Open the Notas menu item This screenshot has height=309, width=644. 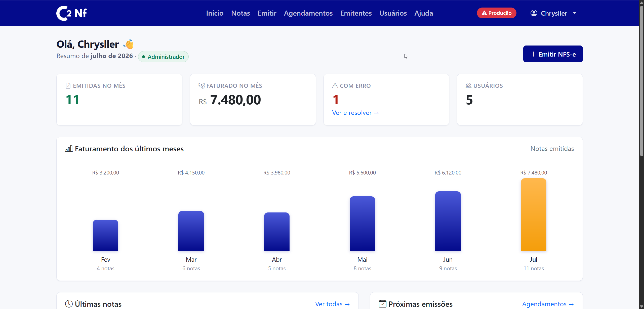240,13
